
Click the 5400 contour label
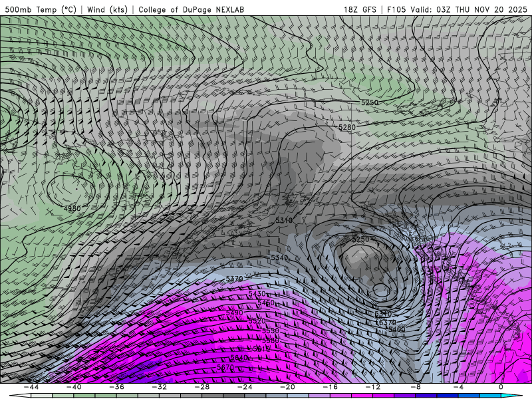396,329
